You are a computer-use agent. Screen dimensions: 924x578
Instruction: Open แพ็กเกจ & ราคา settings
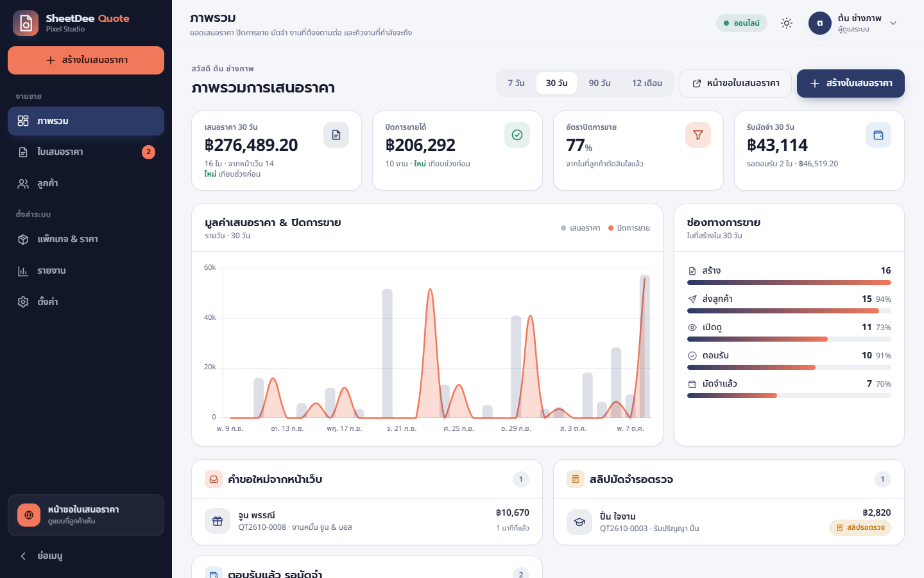pos(86,240)
